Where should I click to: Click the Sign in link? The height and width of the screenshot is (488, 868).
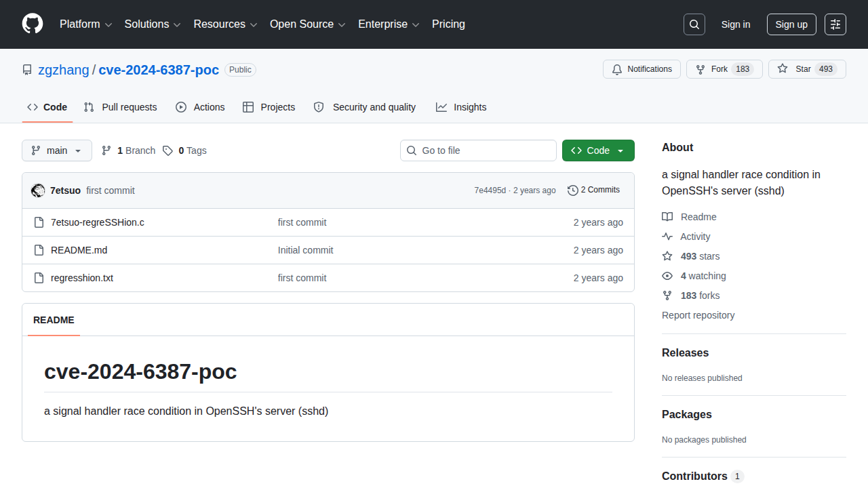pyautogui.click(x=736, y=24)
